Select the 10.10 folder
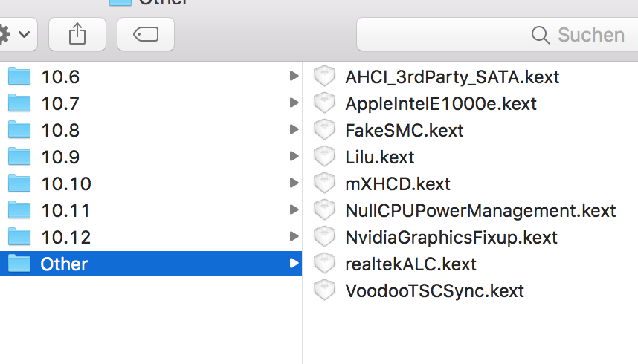Image resolution: width=638 pixels, height=364 pixels. tap(66, 183)
